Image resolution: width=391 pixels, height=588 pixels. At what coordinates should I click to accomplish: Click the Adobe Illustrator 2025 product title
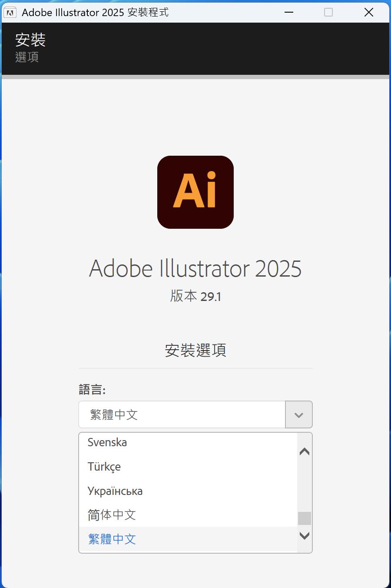195,268
